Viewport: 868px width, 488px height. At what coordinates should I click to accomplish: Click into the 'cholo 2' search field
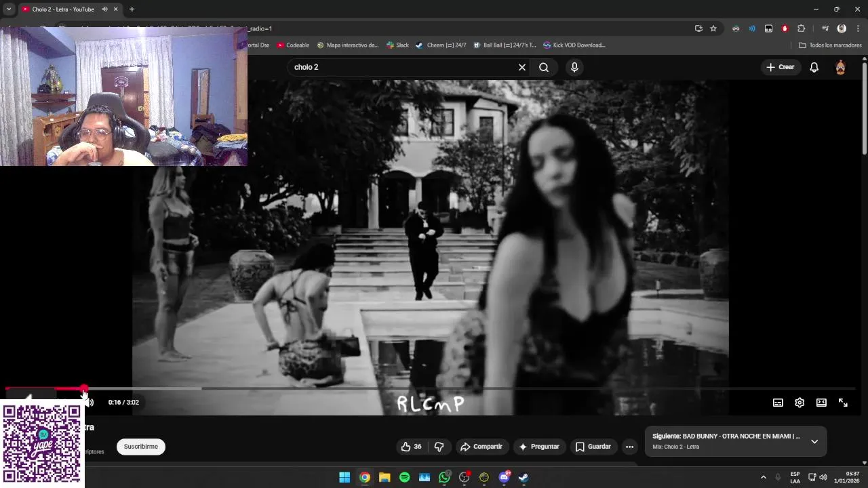[x=403, y=67]
